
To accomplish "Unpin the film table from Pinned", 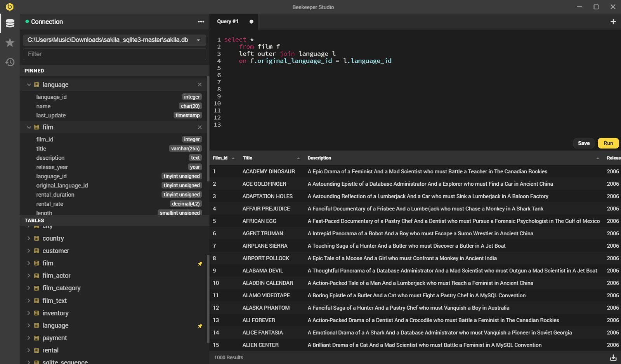I will (199, 127).
